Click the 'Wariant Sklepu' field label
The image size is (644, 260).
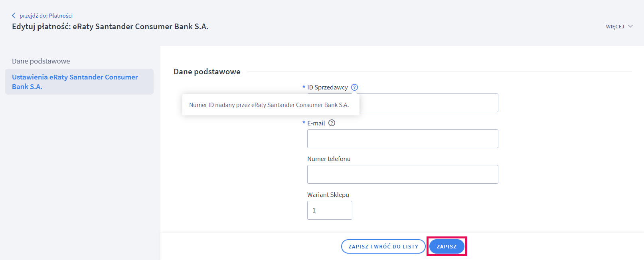328,195
